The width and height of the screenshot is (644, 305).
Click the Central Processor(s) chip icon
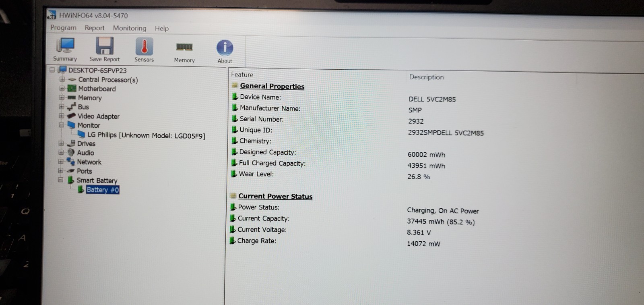pyautogui.click(x=72, y=79)
